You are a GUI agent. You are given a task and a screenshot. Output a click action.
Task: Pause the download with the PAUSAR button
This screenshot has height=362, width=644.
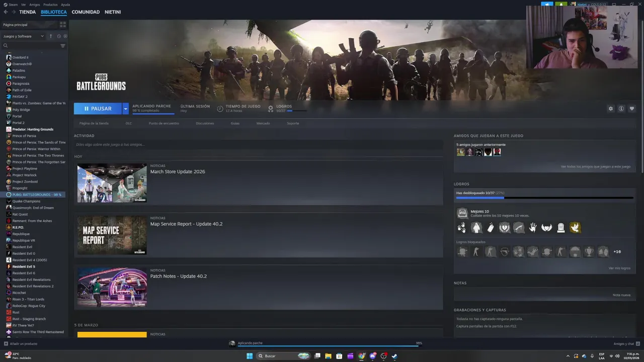click(98, 109)
